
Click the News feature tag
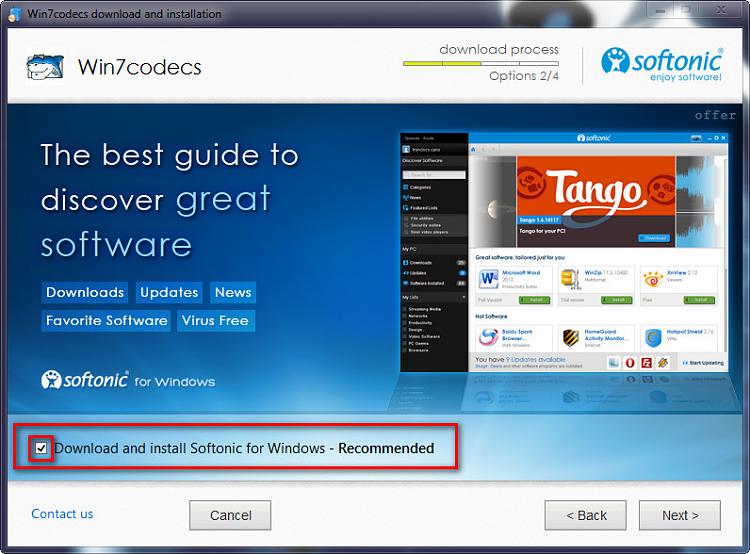(x=233, y=292)
